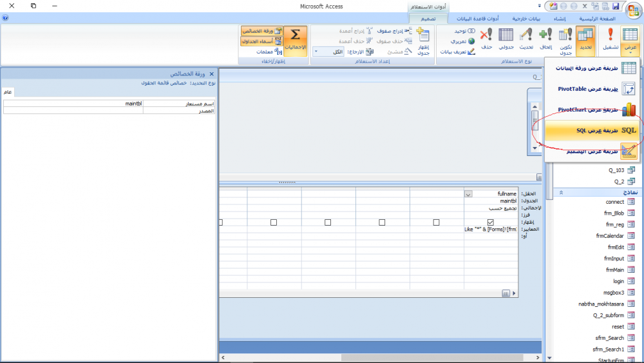Click the Criteria cell with Like expression
Image resolution: width=644 pixels, height=363 pixels.
point(491,230)
